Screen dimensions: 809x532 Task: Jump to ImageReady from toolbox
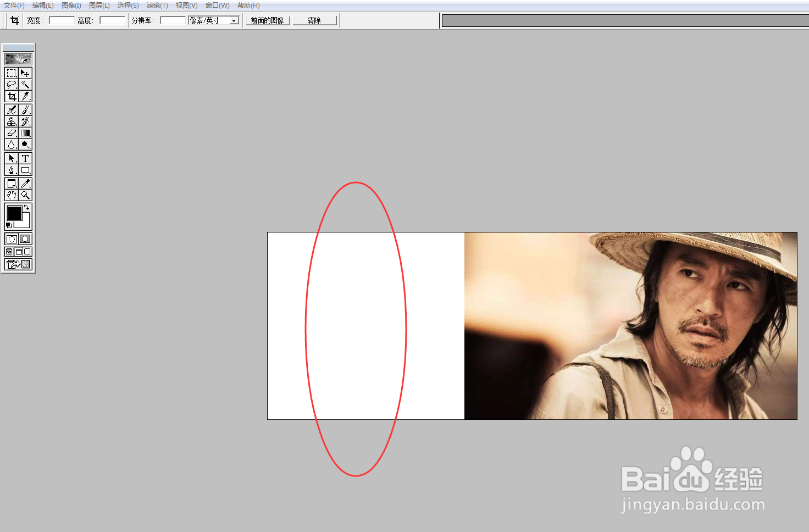18,264
